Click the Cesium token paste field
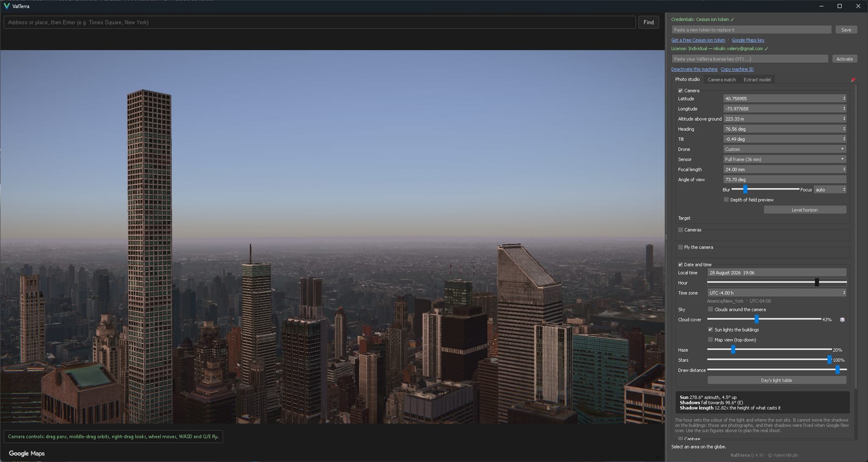Viewport: 868px width, 462px height. pos(751,30)
